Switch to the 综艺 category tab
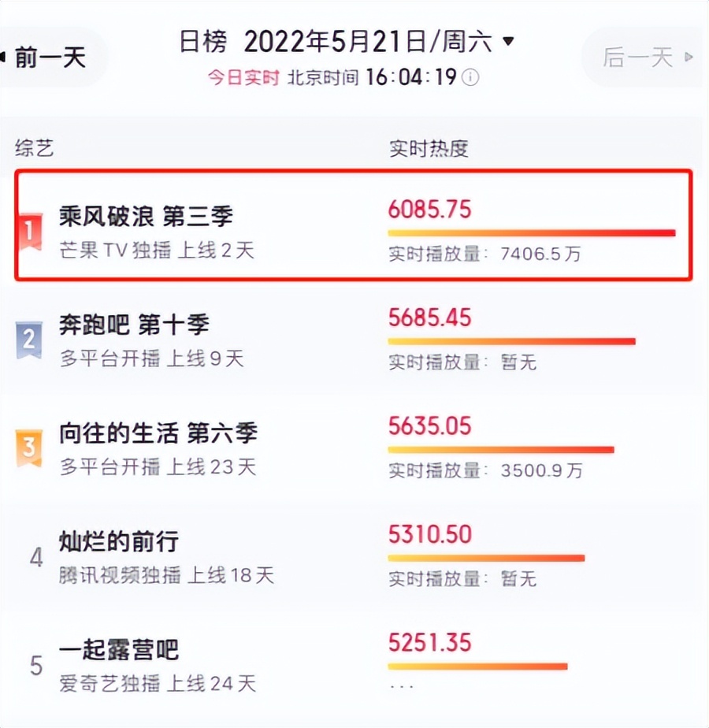709x728 pixels. 35,148
